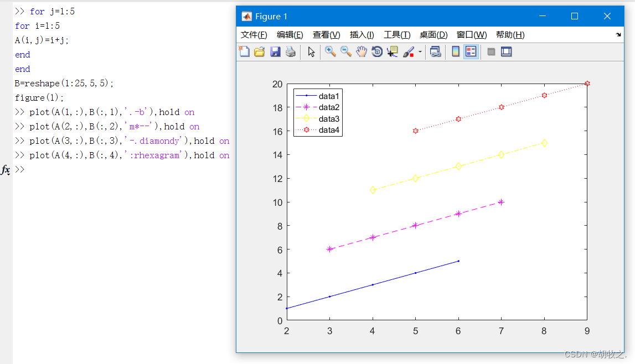
Task: Choose the Rotate 3D tool
Action: click(377, 52)
